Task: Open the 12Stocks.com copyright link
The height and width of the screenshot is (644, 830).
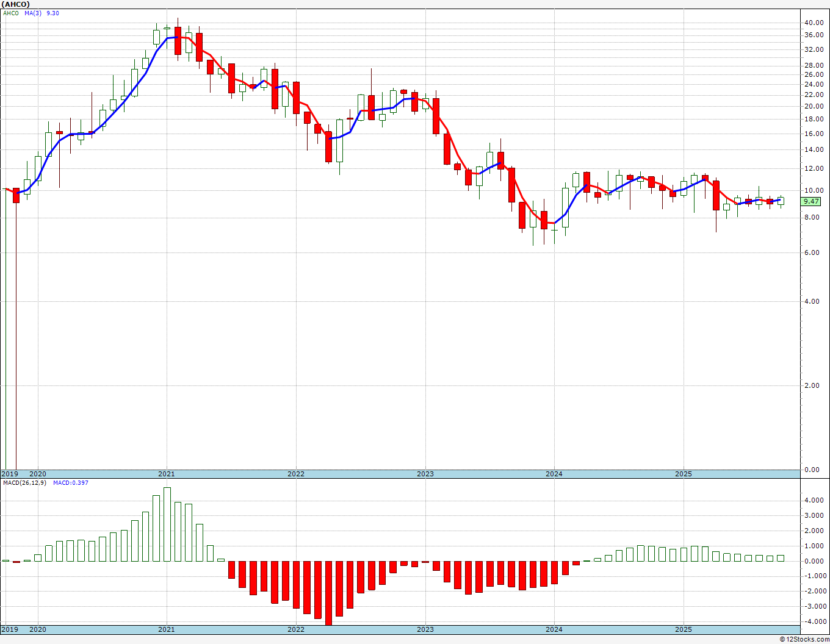Action: coord(805,639)
